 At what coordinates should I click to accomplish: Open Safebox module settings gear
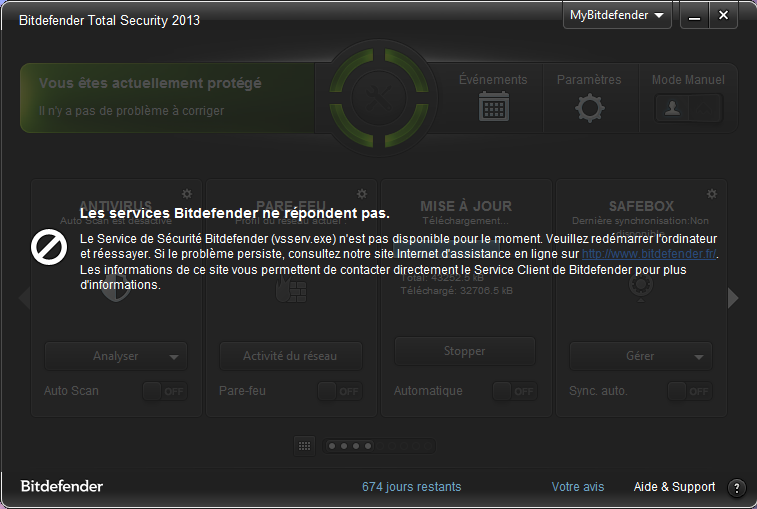712,194
